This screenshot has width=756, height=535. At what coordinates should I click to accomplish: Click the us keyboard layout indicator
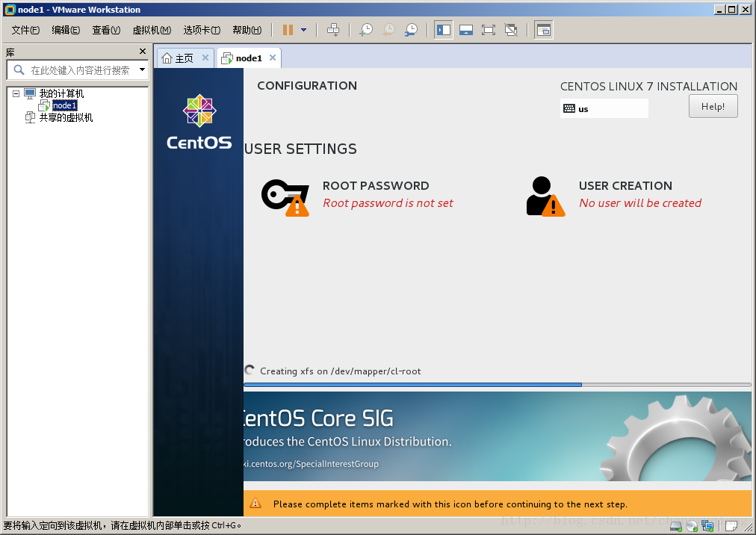point(604,108)
